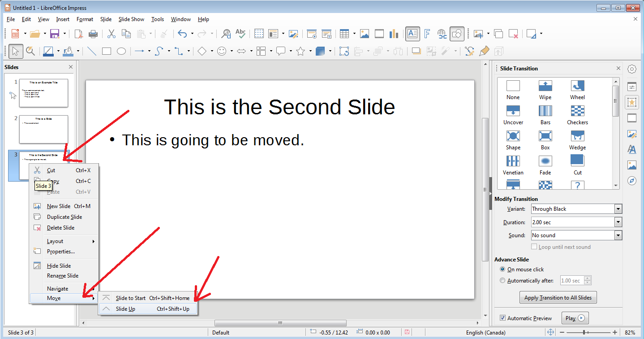Viewport: 644px width, 339px height.
Task: Select the Ellipse drawing tool
Action: [121, 51]
